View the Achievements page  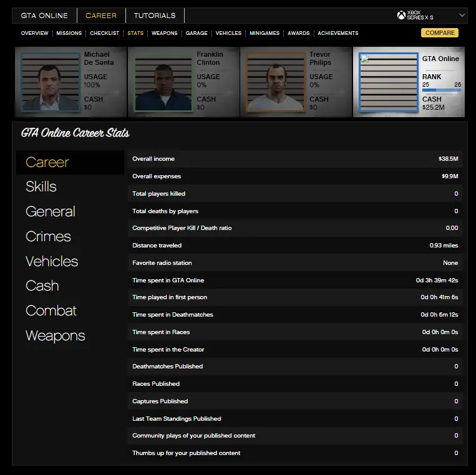pyautogui.click(x=338, y=33)
